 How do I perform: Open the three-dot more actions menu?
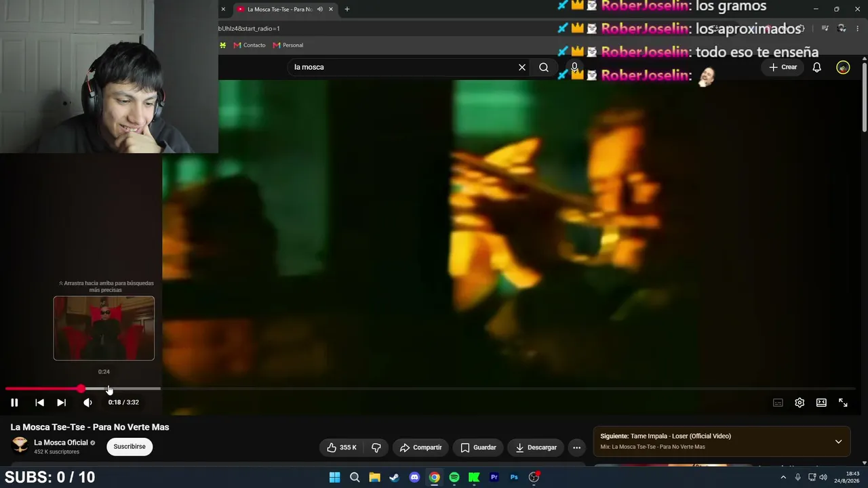(x=576, y=447)
